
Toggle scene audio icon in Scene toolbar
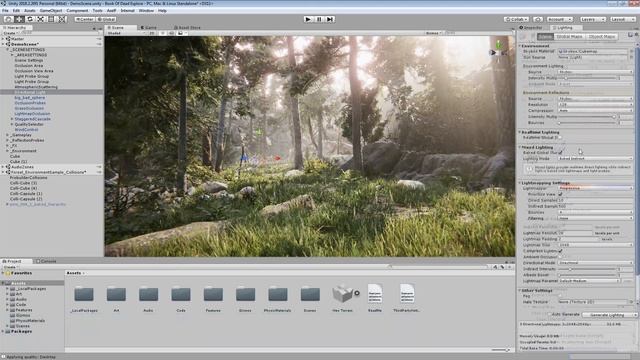point(171,33)
